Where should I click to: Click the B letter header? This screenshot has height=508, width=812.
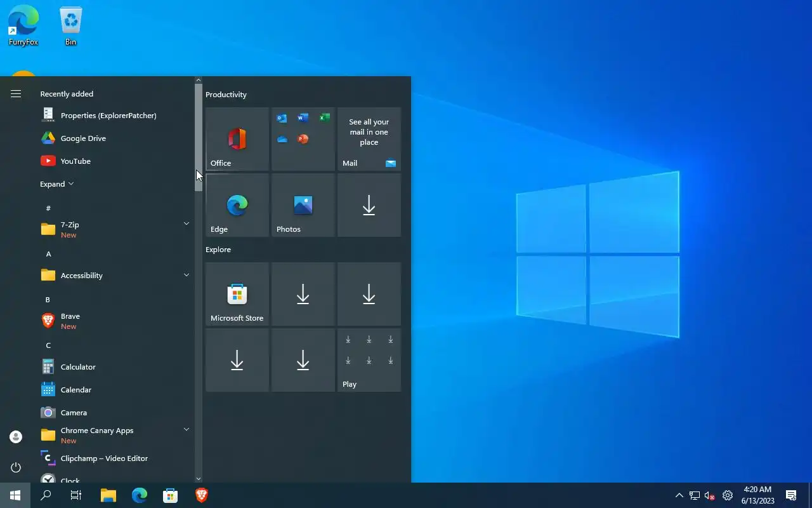tap(48, 300)
